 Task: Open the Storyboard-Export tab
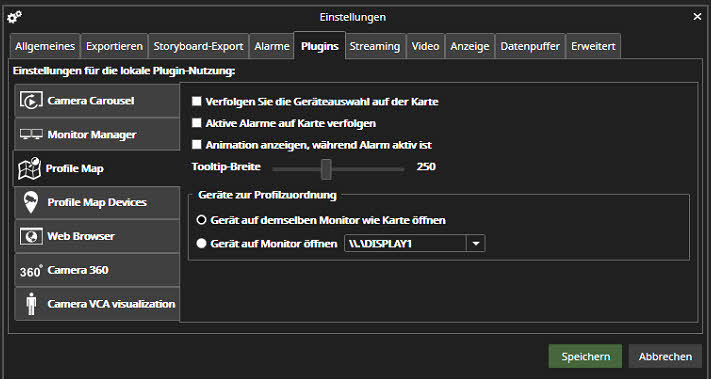(199, 46)
